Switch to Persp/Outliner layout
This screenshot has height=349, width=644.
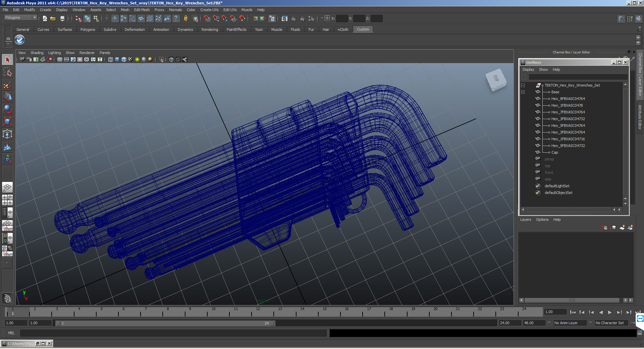(7, 212)
